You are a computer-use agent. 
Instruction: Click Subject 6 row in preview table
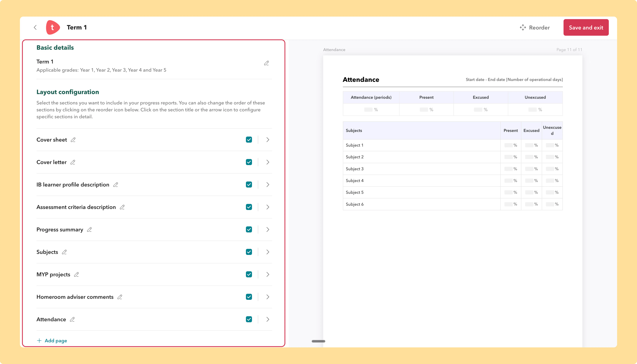tap(453, 204)
